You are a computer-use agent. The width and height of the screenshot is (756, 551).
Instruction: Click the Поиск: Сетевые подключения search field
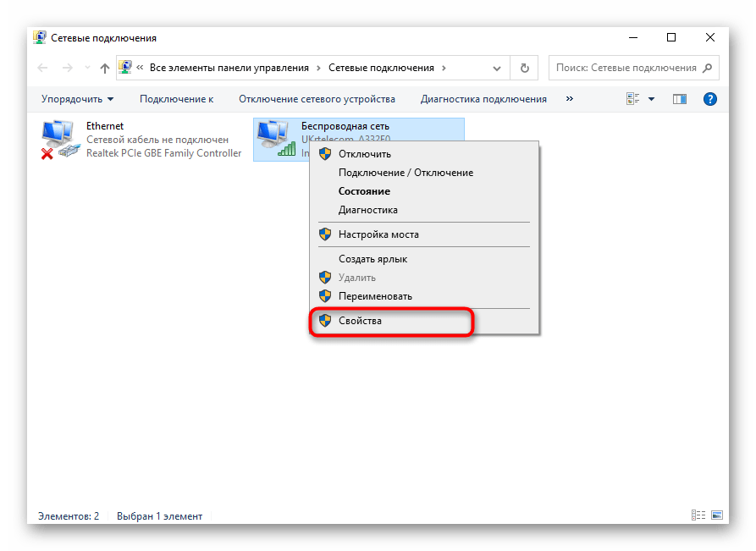626,69
